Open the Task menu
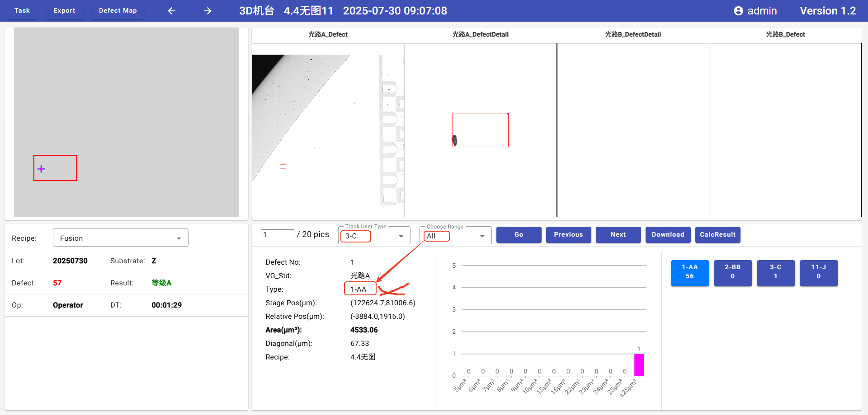This screenshot has height=415, width=868. 22,11
